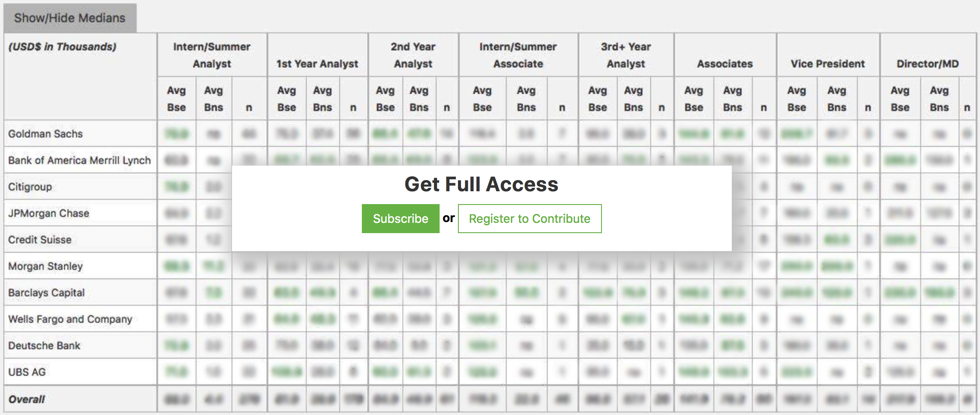This screenshot has height=415, width=980.
Task: Click the UBS AG company name
Action: tap(27, 372)
